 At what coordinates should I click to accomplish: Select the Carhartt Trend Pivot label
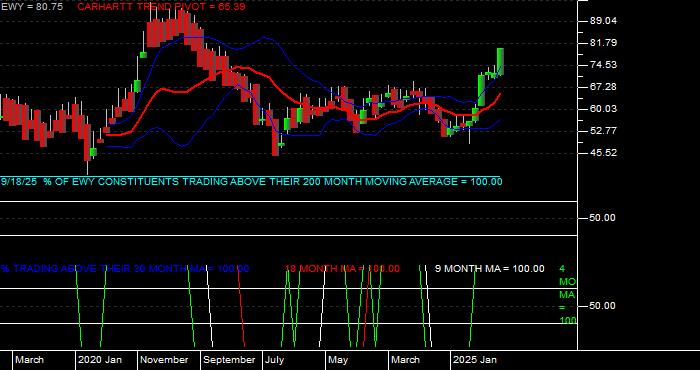[162, 7]
